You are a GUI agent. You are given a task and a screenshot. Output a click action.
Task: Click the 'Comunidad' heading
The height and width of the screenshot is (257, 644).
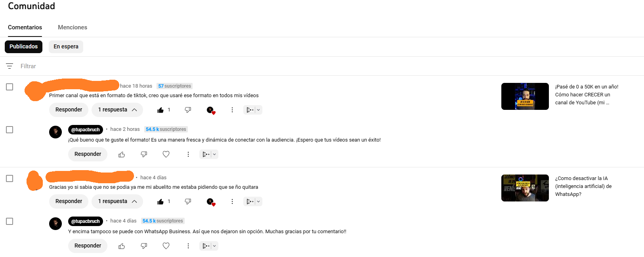[31, 6]
